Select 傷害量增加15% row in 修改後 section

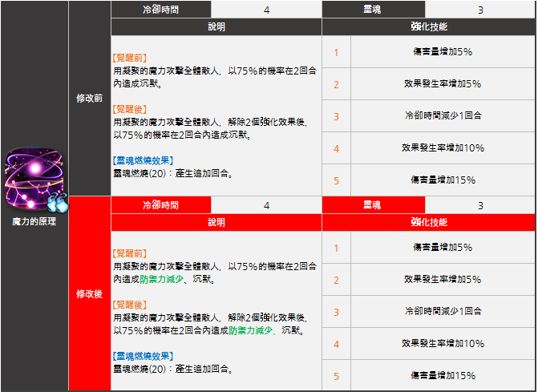coord(443,375)
